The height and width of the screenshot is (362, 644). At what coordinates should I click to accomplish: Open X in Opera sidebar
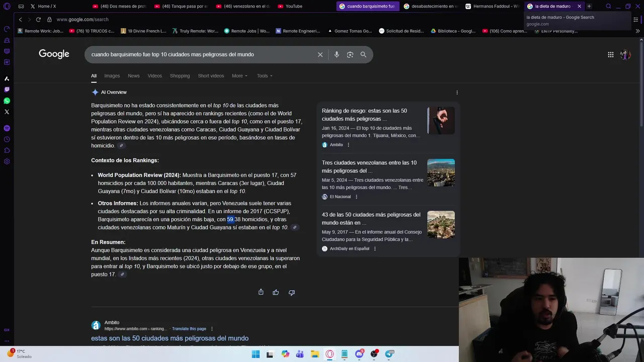[x=7, y=112]
